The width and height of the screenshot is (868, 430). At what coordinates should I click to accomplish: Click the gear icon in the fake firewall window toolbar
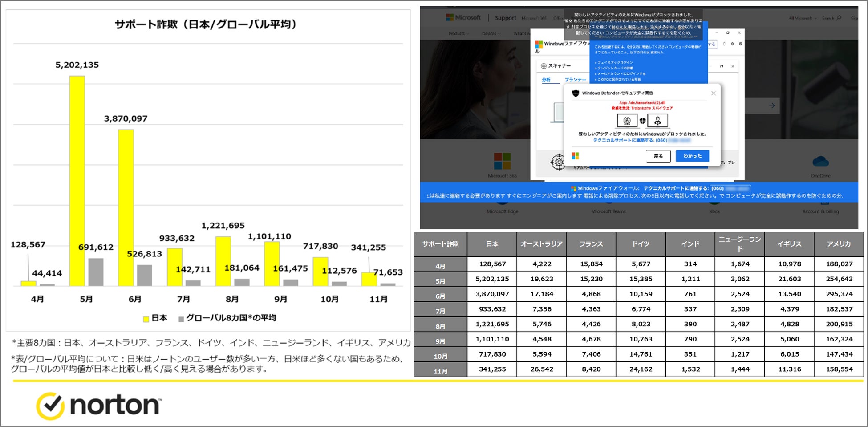[x=732, y=44]
